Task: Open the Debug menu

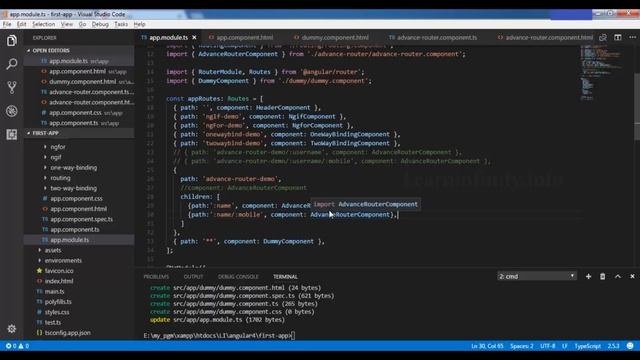Action: [x=100, y=24]
